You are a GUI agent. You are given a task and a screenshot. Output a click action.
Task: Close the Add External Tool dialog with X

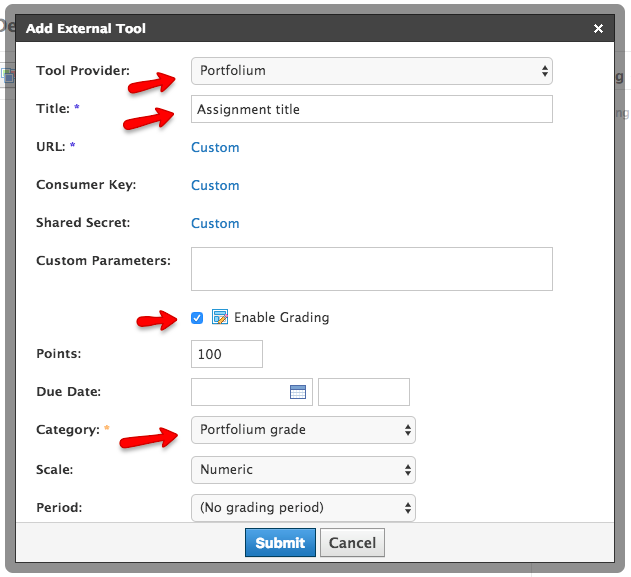[x=598, y=28]
